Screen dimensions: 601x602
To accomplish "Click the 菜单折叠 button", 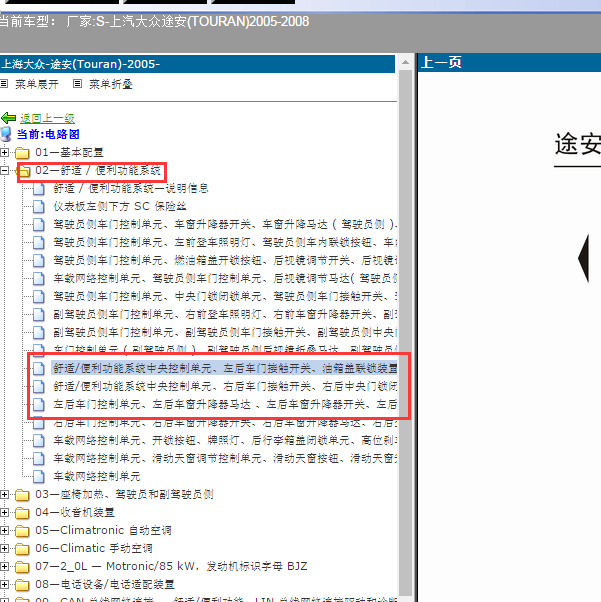I will pyautogui.click(x=111, y=84).
